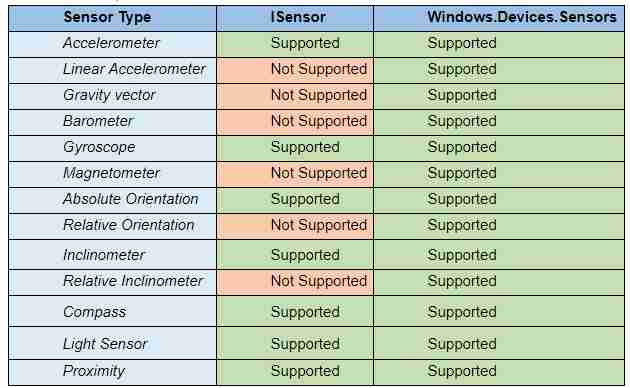630x388 pixels.
Task: Select the Compass row label
Action: tap(94, 312)
